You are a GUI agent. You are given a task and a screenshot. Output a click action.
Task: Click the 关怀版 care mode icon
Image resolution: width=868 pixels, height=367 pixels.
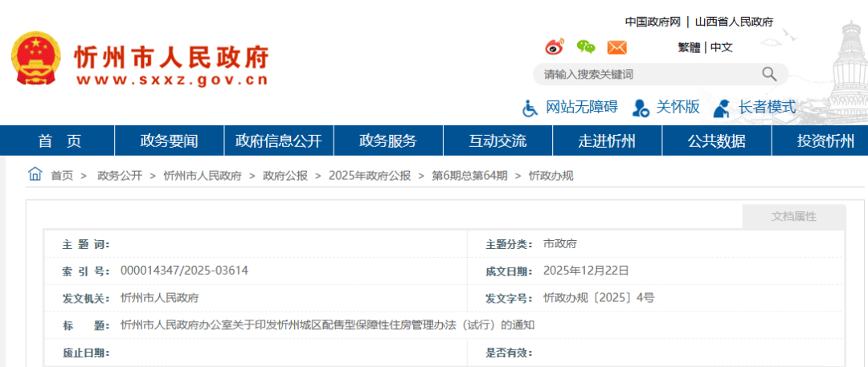tap(641, 108)
